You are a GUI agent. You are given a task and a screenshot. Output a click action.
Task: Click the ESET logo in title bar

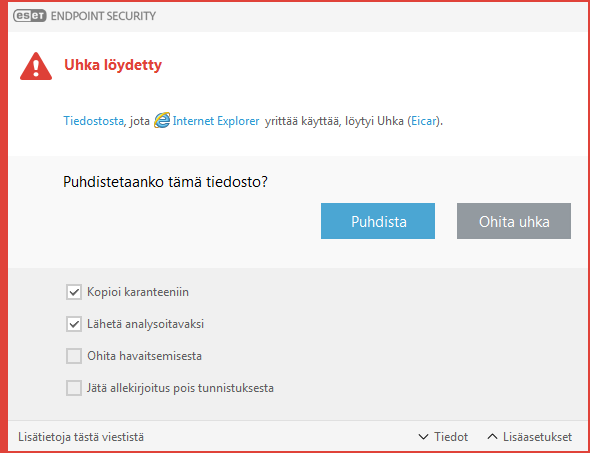pyautogui.click(x=30, y=16)
